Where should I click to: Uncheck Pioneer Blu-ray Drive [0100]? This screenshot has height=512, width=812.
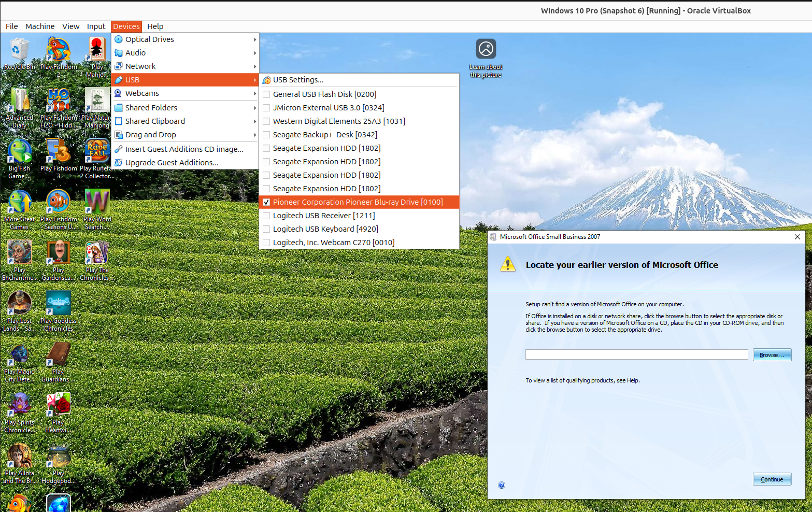point(359,202)
